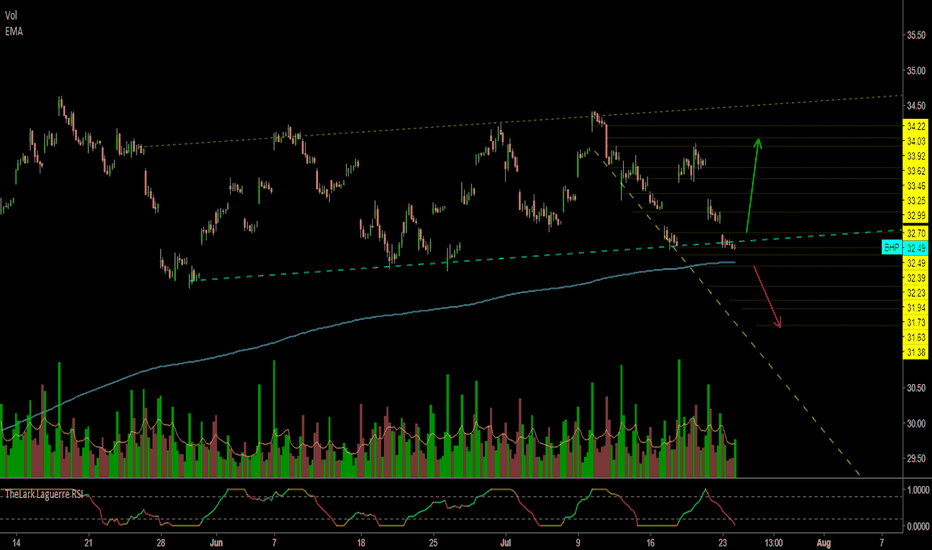Click the 35.50 price axis value
This screenshot has width=932, height=550.
coord(916,36)
